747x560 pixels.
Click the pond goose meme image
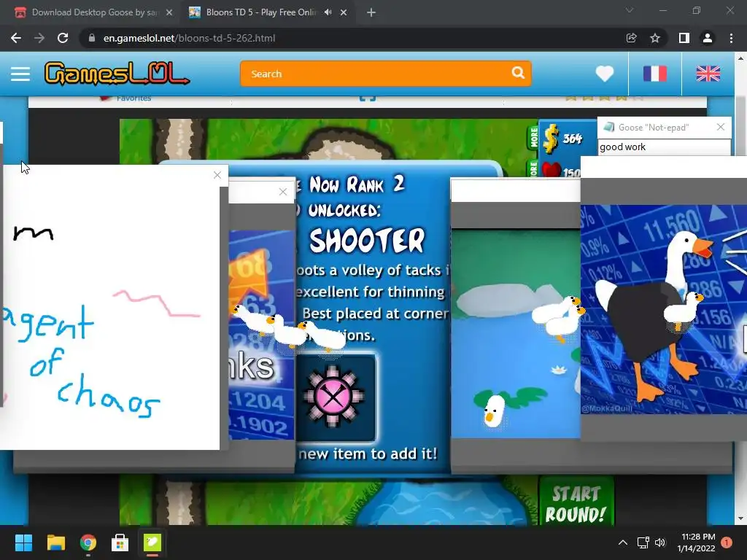coord(516,333)
